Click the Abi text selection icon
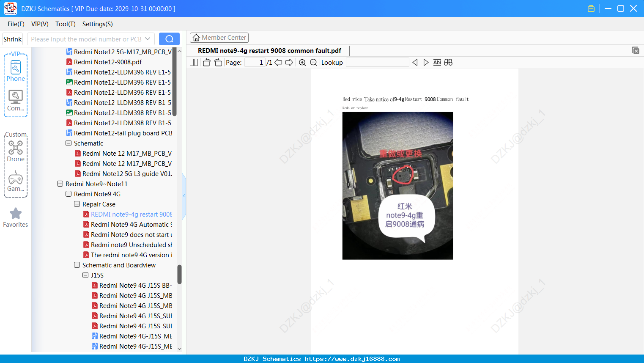 [x=437, y=63]
